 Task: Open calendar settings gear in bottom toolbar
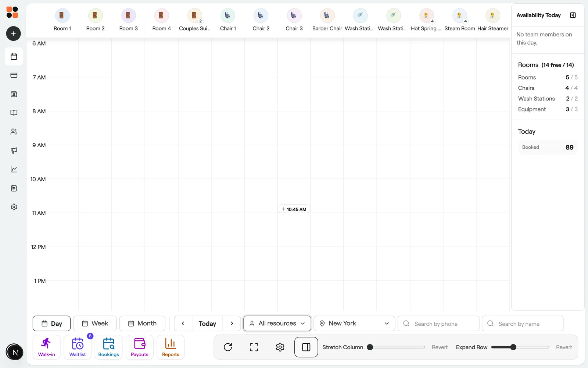coord(280,347)
